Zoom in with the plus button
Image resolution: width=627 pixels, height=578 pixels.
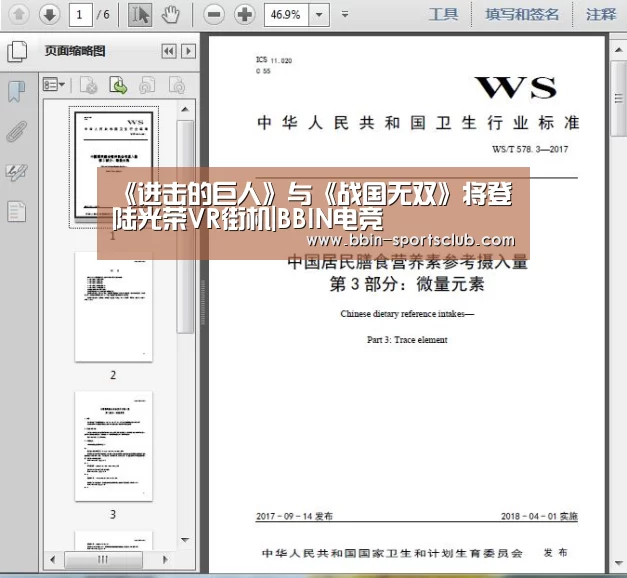point(244,15)
